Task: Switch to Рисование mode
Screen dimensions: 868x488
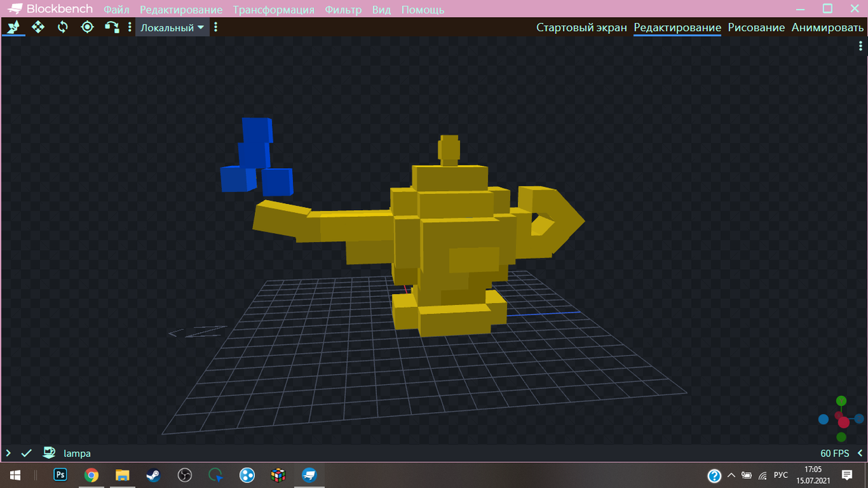Action: (756, 28)
